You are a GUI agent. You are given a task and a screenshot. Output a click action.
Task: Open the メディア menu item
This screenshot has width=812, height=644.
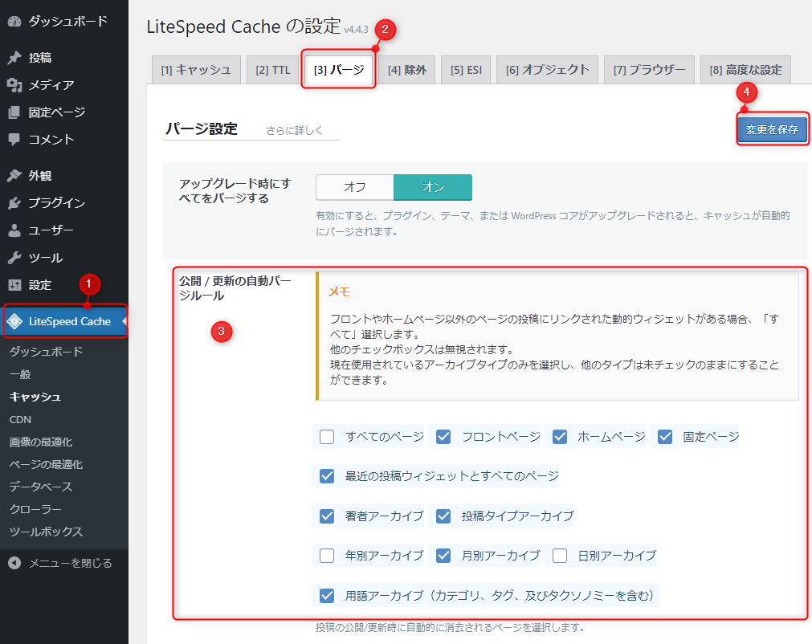tap(64, 85)
